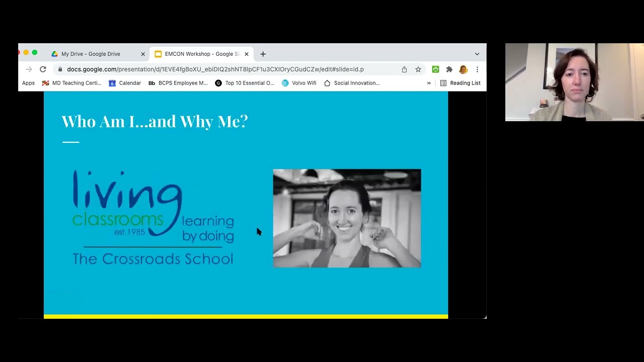Open the Social Innovation... bookmark
Viewport: 644px width, 362px height.
pos(352,83)
